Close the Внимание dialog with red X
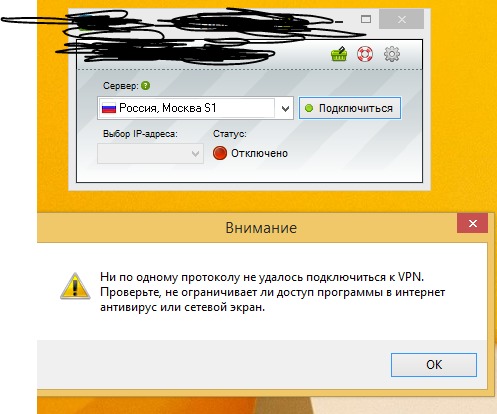This screenshot has height=414, width=497. (472, 223)
